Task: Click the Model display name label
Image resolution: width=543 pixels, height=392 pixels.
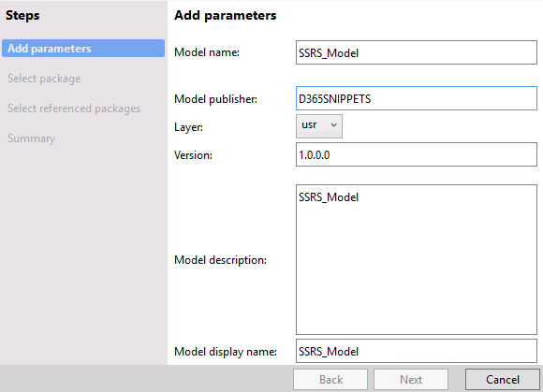Action: pos(226,352)
